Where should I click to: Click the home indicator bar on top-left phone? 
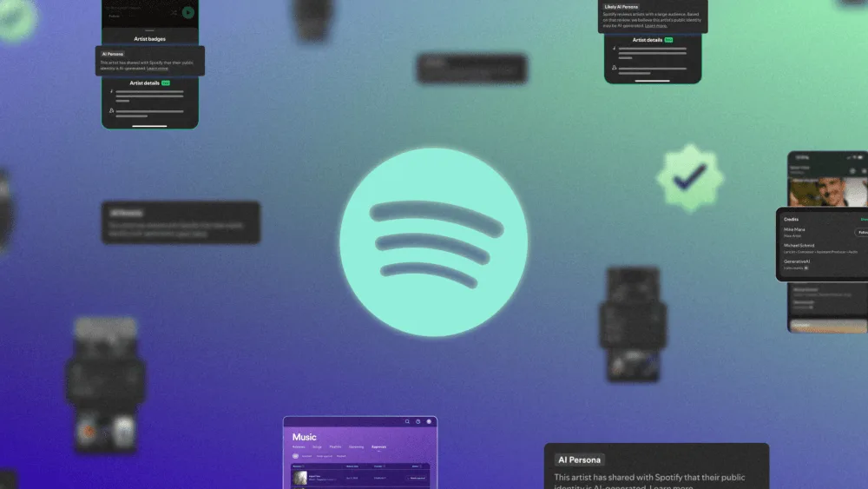(x=149, y=126)
